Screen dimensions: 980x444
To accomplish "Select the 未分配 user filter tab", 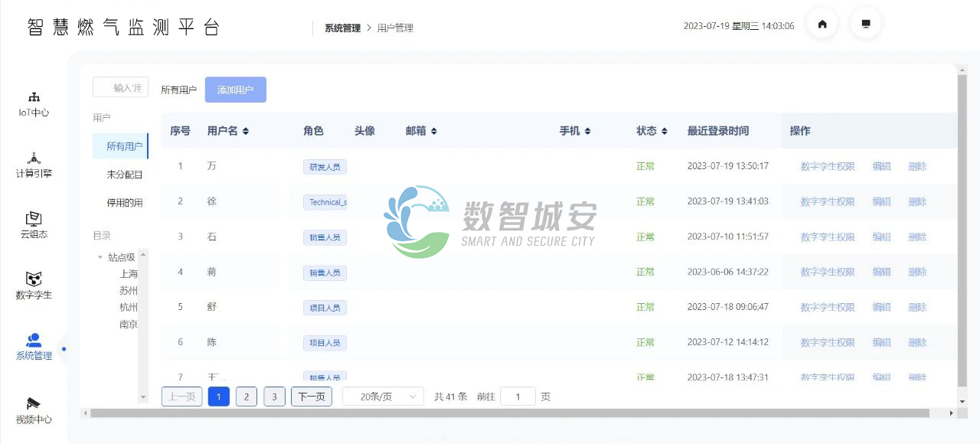I will 124,175.
